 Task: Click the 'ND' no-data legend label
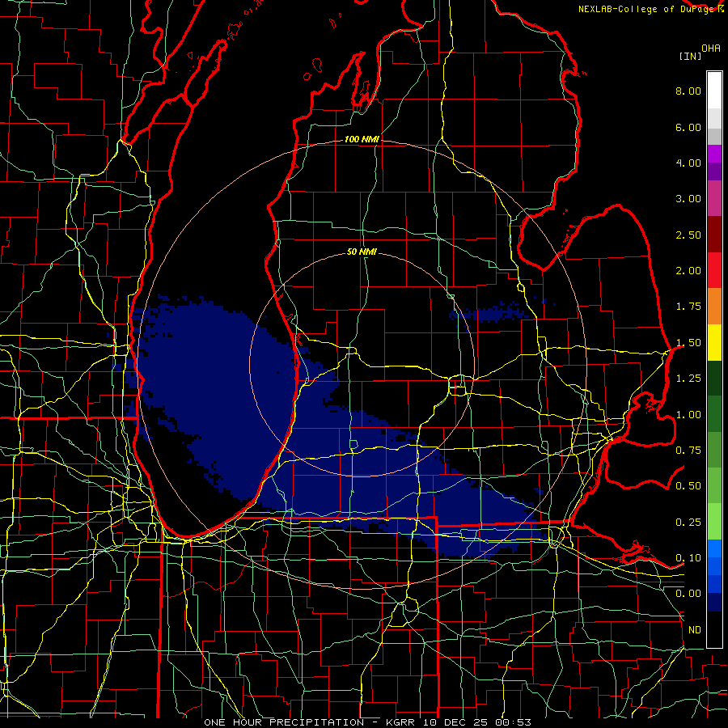pos(695,630)
